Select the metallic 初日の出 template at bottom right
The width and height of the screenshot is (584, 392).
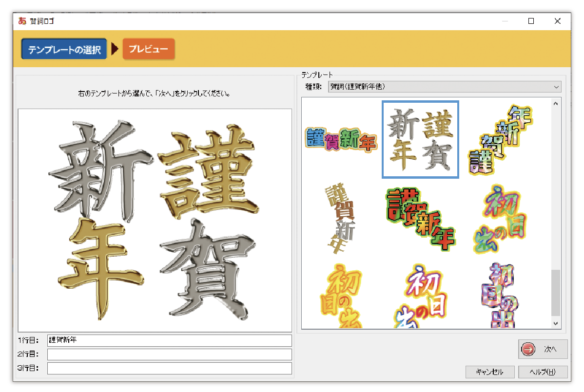click(502, 295)
